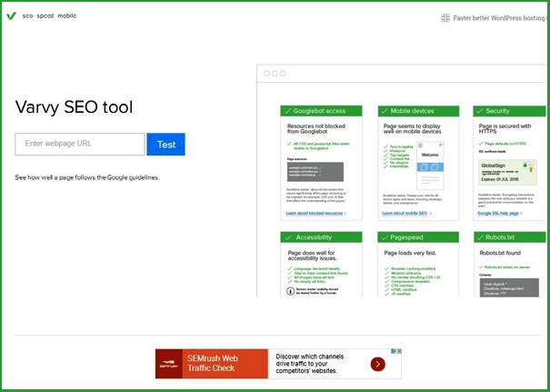550x392 pixels.
Task: Open the seo menu link
Action: [x=27, y=15]
